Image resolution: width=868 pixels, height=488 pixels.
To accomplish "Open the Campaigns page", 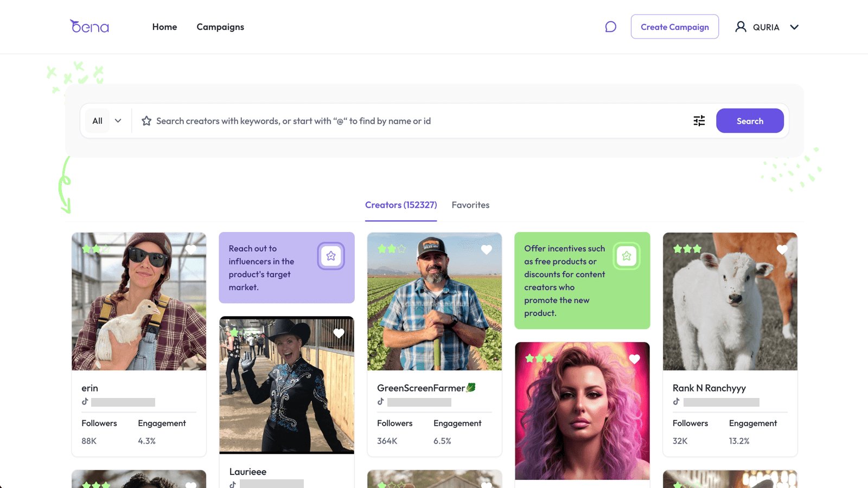I will click(x=220, y=27).
